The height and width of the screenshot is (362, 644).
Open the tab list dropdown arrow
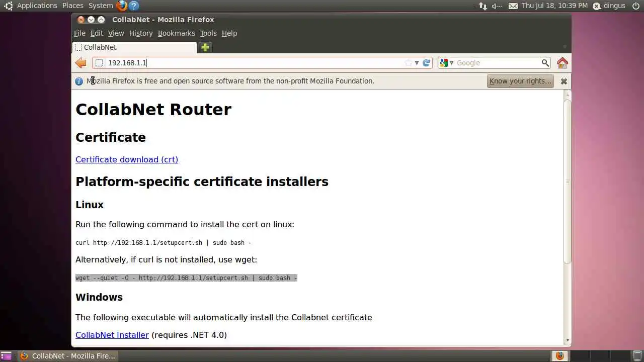[x=565, y=47]
